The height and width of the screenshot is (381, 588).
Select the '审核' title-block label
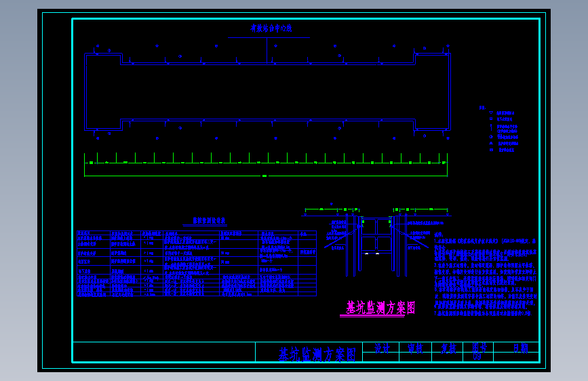416,348
